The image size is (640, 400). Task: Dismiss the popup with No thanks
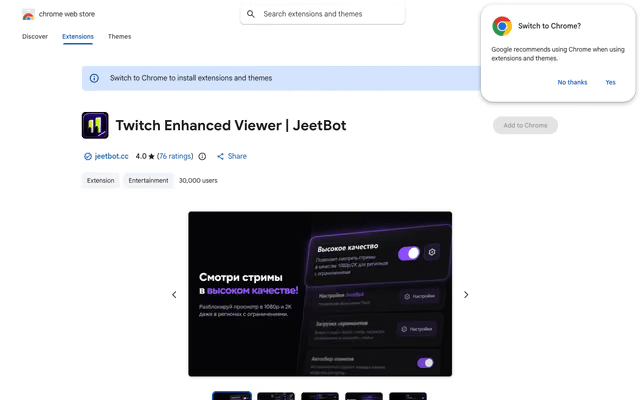(572, 82)
